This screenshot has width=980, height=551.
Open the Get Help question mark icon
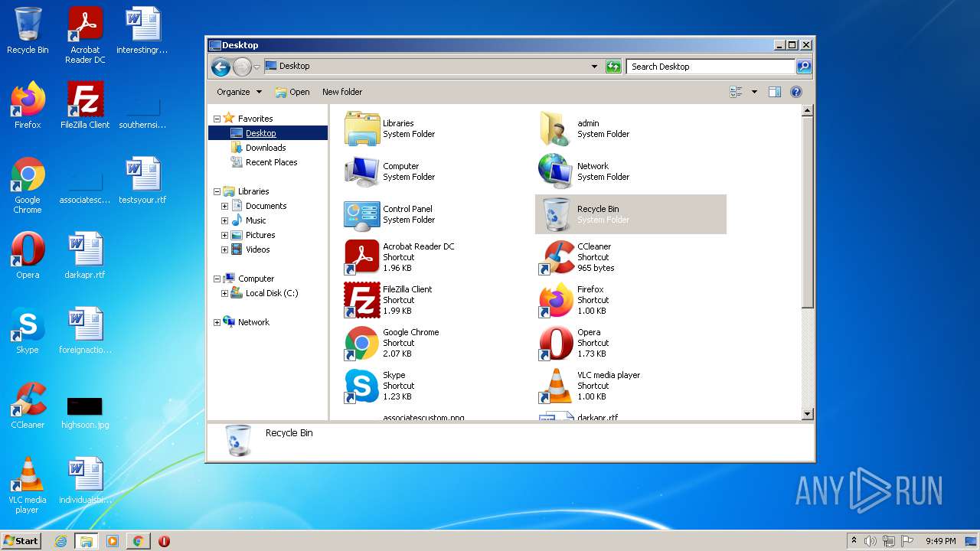coord(795,92)
